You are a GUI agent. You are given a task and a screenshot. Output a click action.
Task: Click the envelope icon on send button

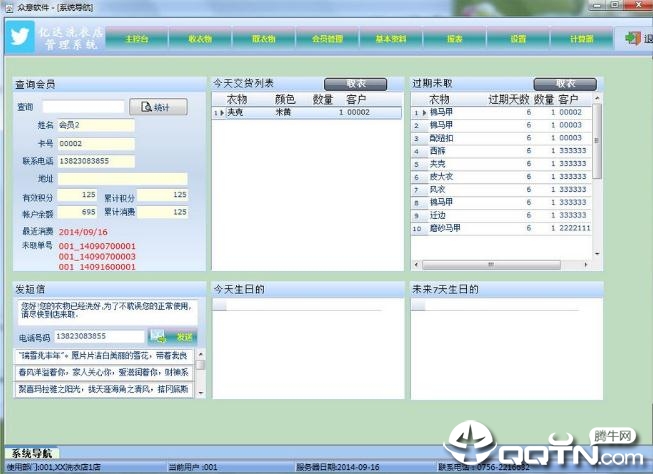pos(159,337)
